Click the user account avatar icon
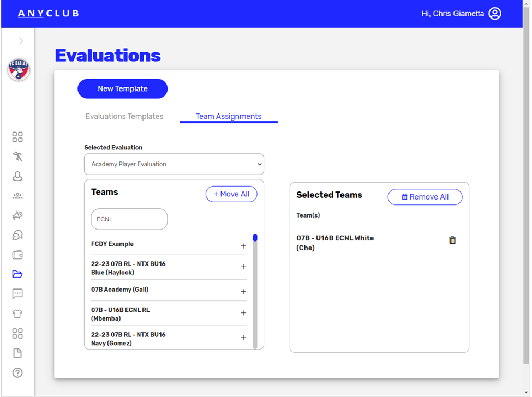The height and width of the screenshot is (397, 532). click(x=495, y=14)
